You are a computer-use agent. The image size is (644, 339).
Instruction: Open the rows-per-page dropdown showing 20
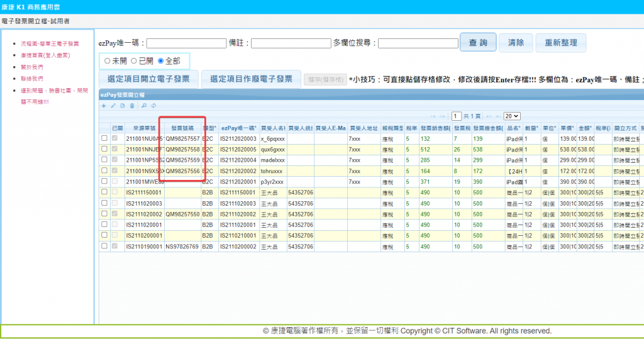[x=512, y=116]
